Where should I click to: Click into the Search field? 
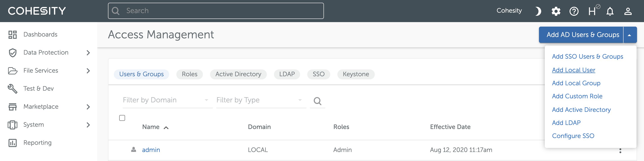click(x=216, y=11)
